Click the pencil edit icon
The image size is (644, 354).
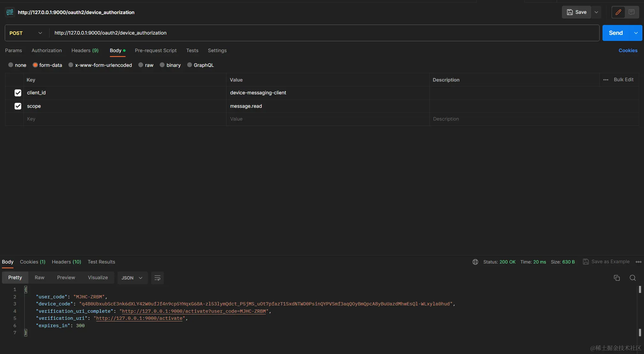pos(618,12)
